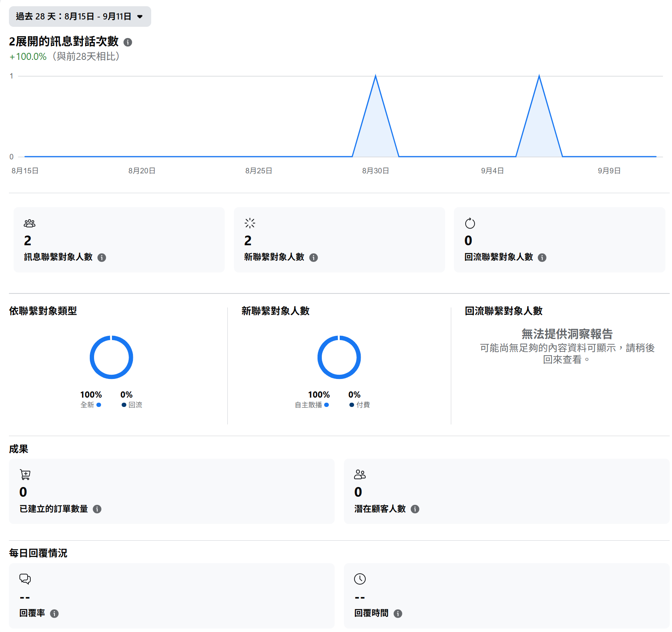Click the 新聯繫對象人數 donut chart
Image resolution: width=672 pixels, height=632 pixels.
pyautogui.click(x=339, y=357)
